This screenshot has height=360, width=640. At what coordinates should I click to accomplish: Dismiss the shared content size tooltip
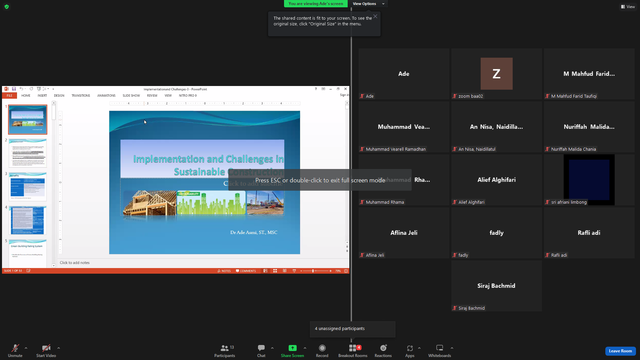[376, 16]
